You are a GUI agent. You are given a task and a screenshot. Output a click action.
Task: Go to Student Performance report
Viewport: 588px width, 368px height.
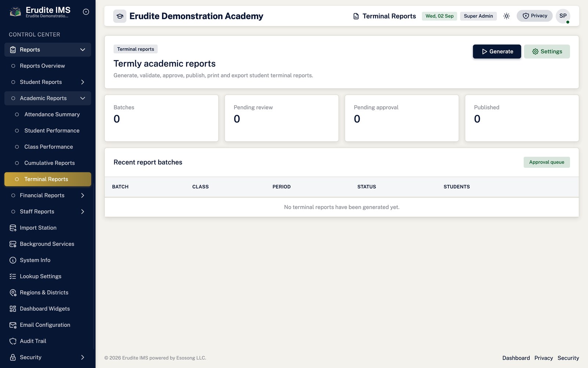(48, 131)
